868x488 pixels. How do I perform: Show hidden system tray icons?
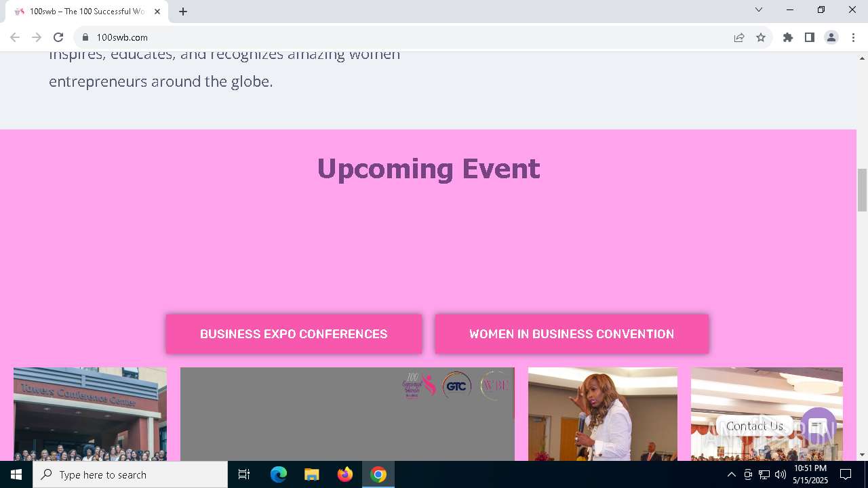click(731, 474)
